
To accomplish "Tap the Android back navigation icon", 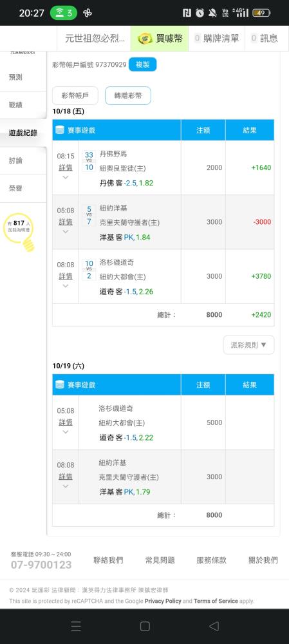I will [x=214, y=626].
